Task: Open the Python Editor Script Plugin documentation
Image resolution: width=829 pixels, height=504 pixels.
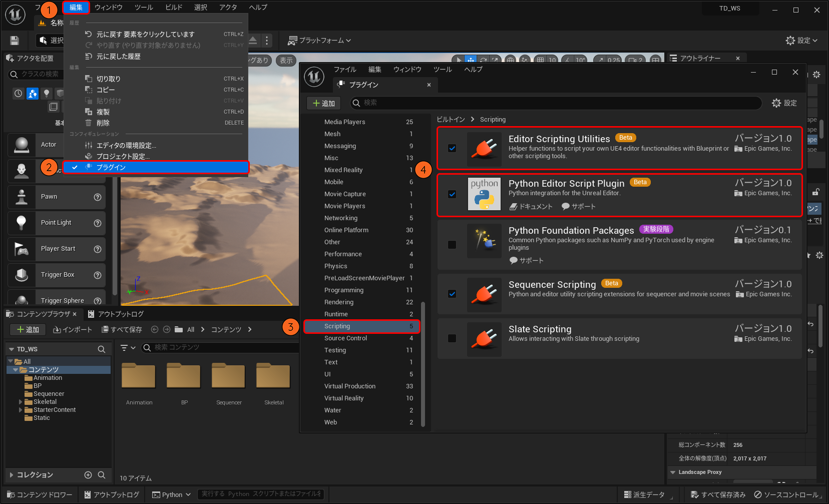Action: [x=531, y=207]
